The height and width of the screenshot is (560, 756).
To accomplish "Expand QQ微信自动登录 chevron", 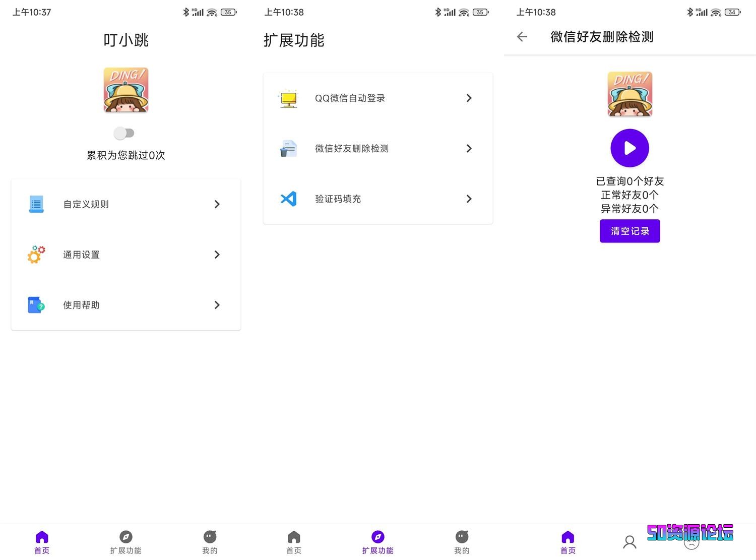I will 469,98.
